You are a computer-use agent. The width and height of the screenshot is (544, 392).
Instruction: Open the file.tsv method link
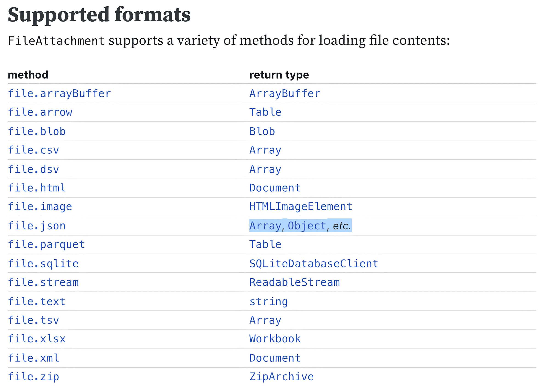pyautogui.click(x=33, y=320)
